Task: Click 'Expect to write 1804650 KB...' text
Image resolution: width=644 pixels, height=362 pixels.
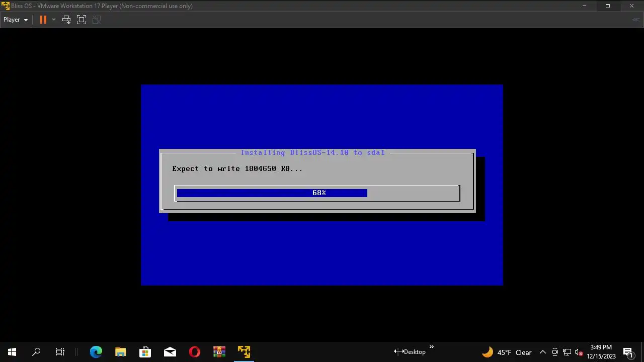Action: [x=237, y=168]
